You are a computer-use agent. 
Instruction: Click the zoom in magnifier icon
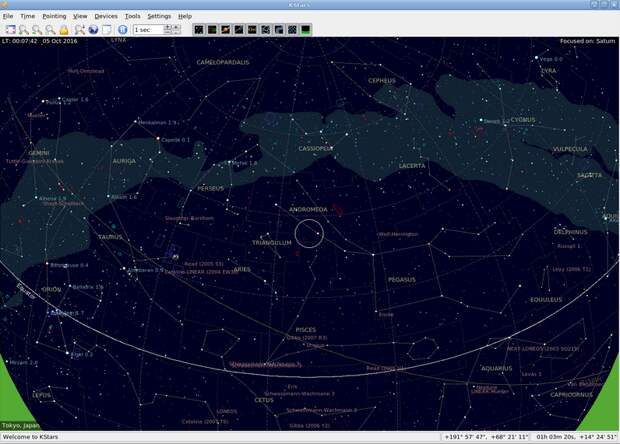click(24, 30)
